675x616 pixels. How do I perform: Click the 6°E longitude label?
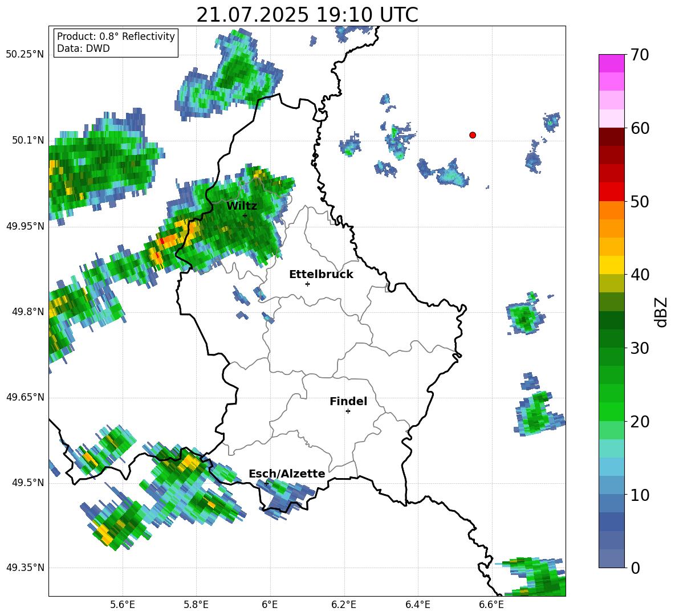[270, 605]
